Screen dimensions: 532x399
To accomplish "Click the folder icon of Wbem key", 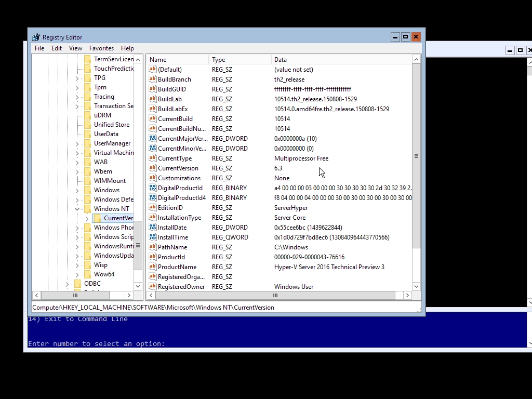I will tap(87, 171).
